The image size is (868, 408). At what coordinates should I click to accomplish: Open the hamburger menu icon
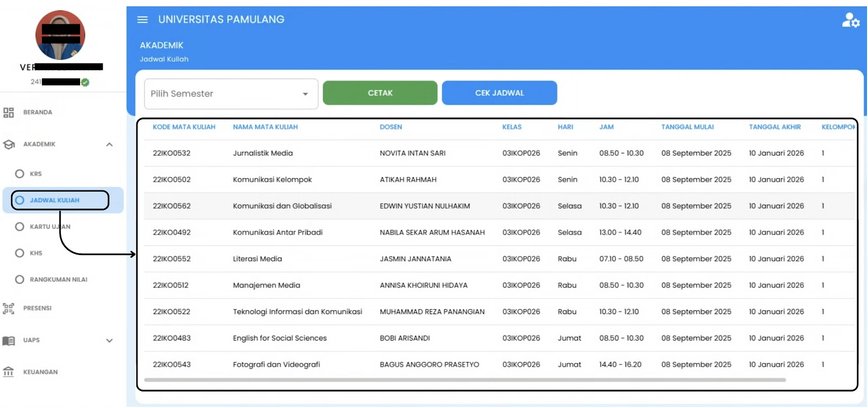click(142, 20)
